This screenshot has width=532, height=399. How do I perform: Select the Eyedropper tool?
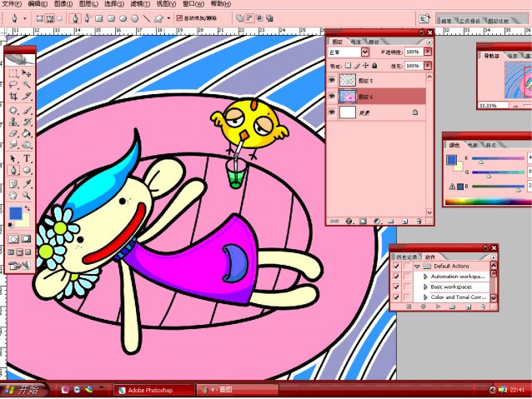pos(26,184)
